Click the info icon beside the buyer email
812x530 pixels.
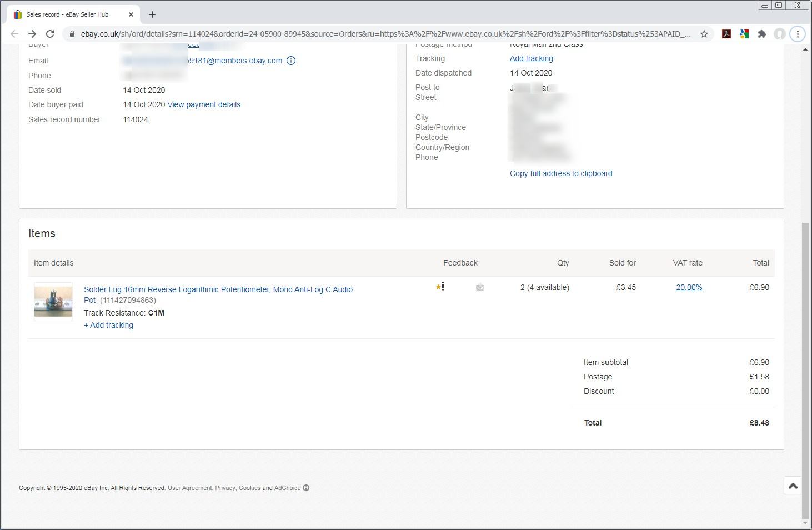[291, 61]
